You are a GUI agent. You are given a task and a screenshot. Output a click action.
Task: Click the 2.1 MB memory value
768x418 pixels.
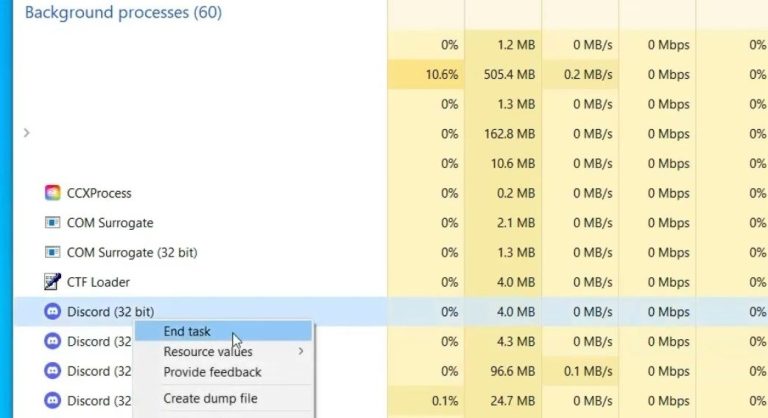516,223
